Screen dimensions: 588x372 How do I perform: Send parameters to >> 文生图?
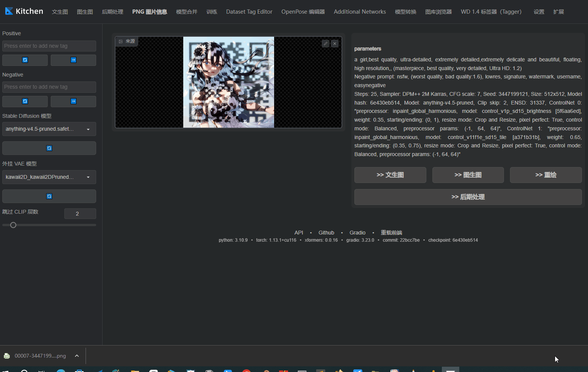tap(390, 175)
